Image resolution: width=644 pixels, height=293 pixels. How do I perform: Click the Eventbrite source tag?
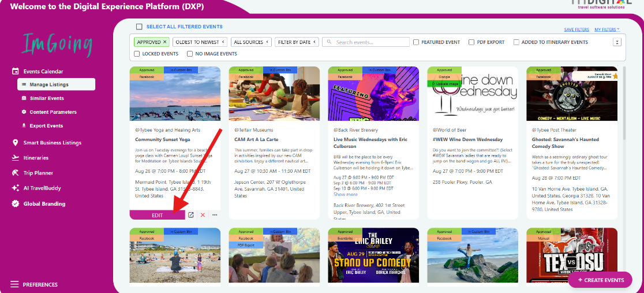point(345,238)
